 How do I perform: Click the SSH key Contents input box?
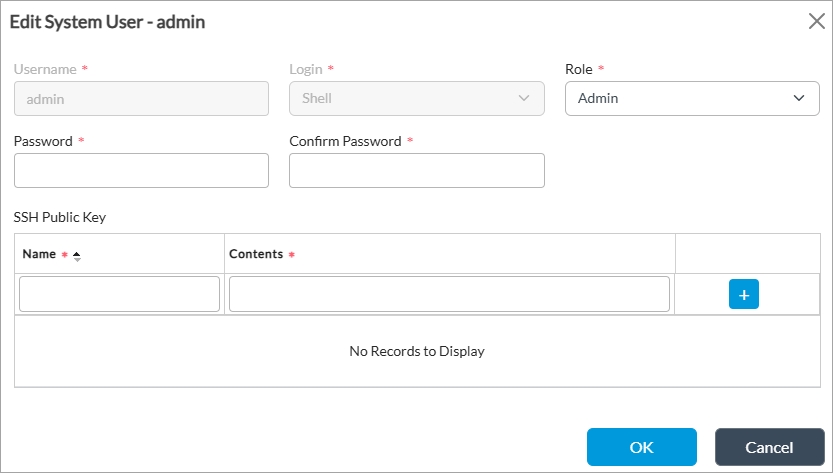pos(449,294)
